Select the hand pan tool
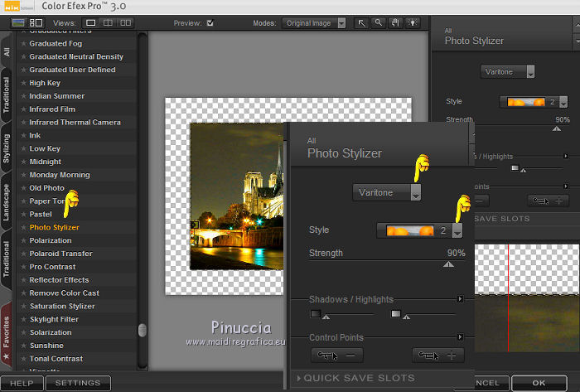Image resolution: width=580 pixels, height=392 pixels. (x=396, y=23)
